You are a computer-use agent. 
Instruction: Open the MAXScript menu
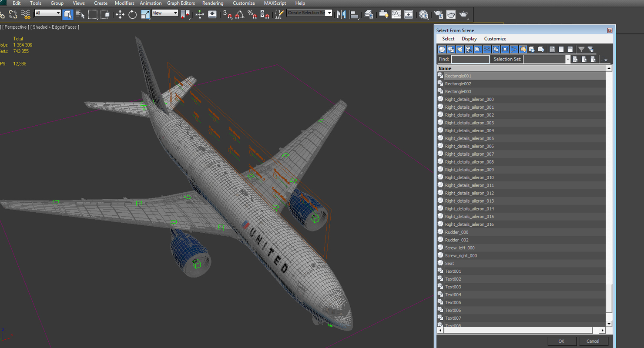275,3
